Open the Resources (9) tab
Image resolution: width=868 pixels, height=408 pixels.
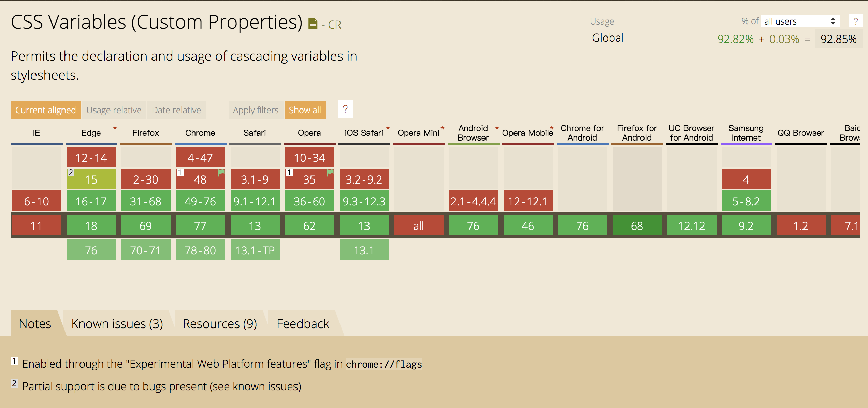click(220, 323)
